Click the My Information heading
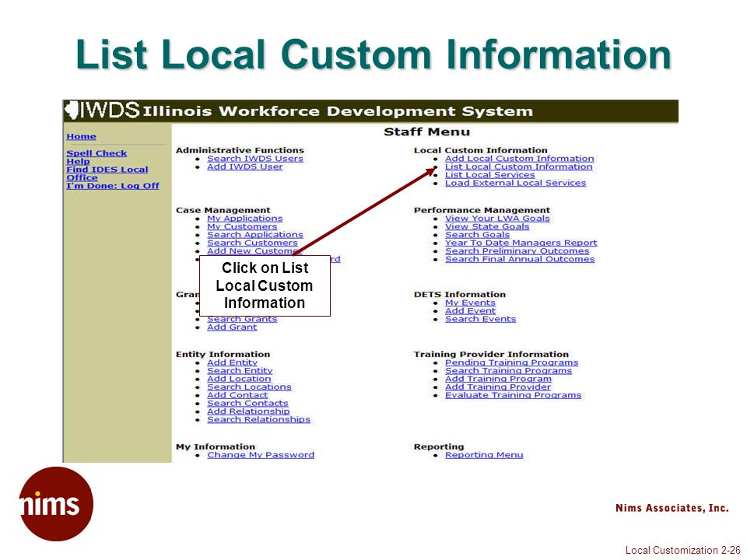 tap(216, 447)
